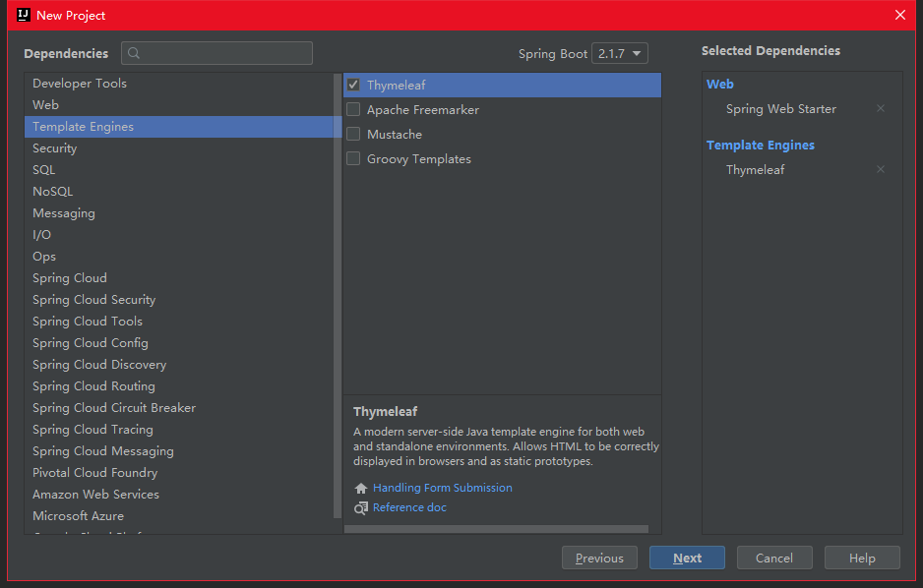Select the Web category
923x588 pixels.
click(179, 104)
